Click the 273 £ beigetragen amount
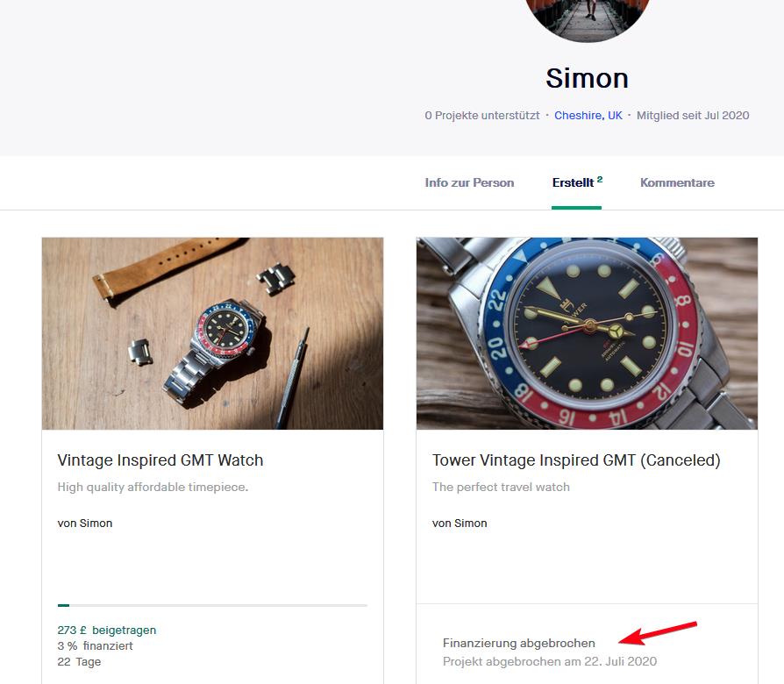The image size is (784, 684). (x=107, y=630)
